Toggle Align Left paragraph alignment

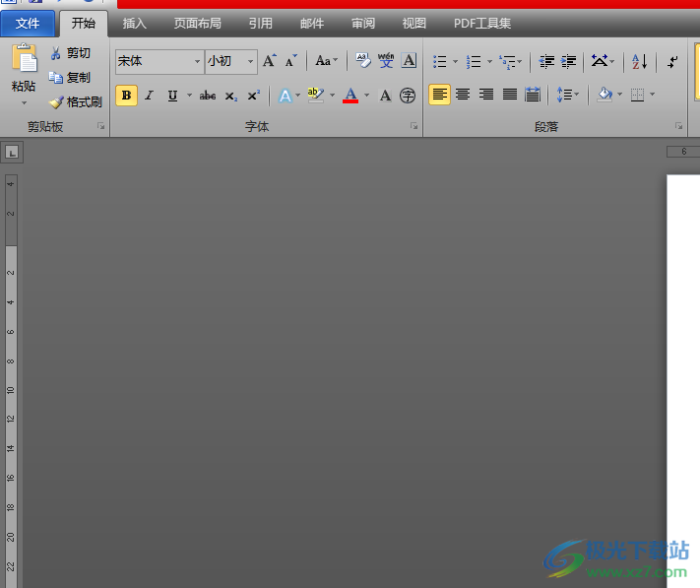440,95
